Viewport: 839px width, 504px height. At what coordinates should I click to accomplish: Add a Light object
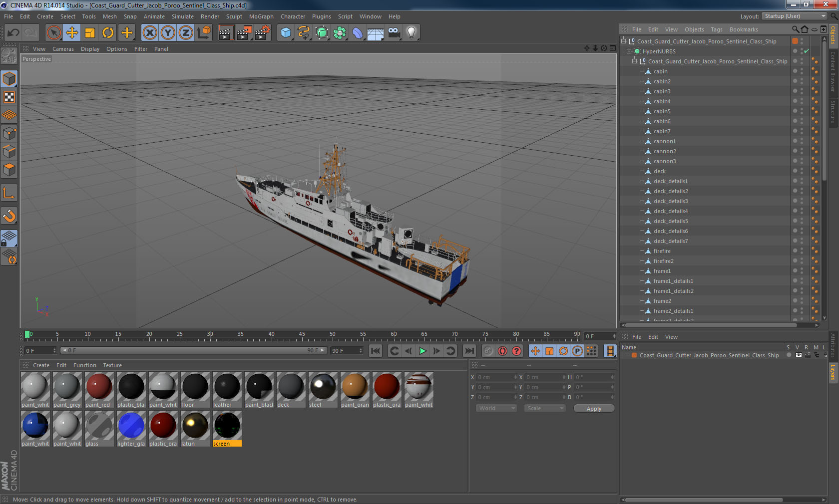[411, 33]
